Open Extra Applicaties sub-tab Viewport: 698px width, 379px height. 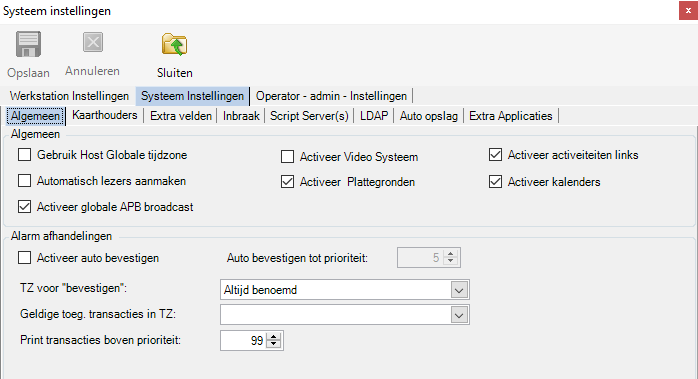coord(511,116)
